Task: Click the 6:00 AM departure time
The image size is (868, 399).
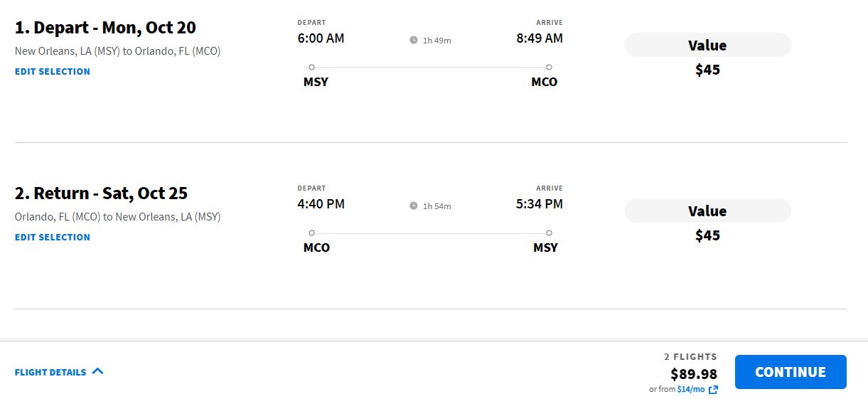Action: pos(321,38)
